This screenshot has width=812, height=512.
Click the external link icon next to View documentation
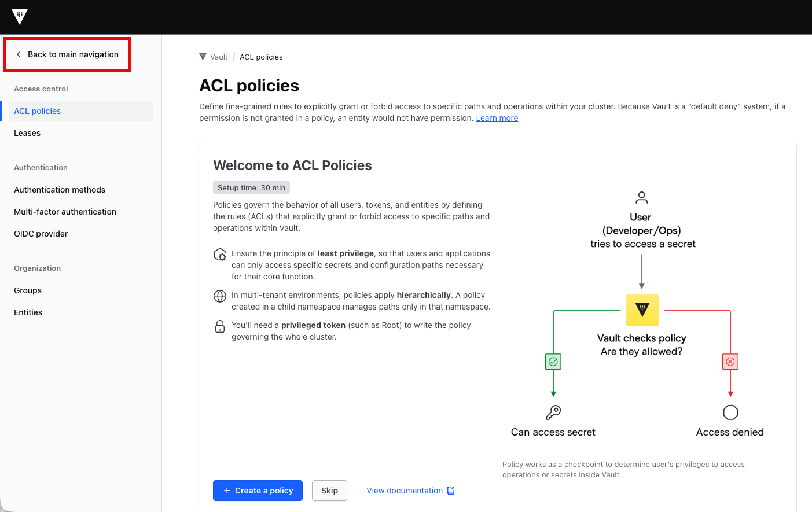click(x=451, y=491)
